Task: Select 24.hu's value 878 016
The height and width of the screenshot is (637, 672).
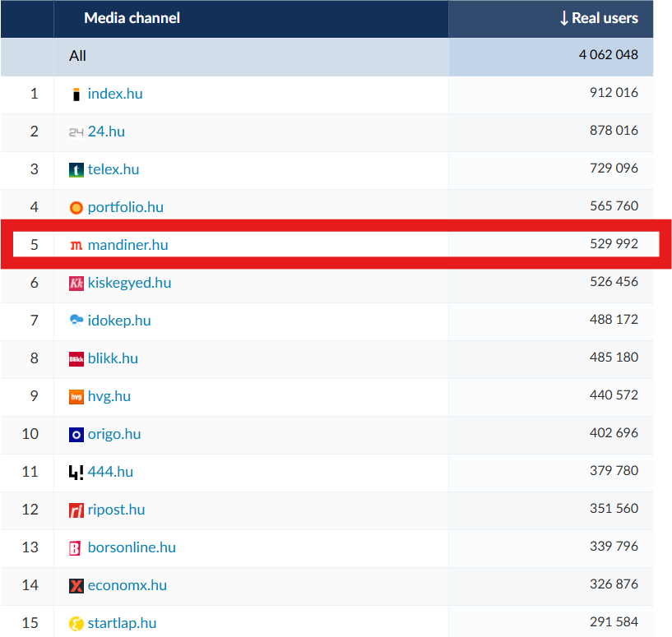Action: click(x=614, y=130)
